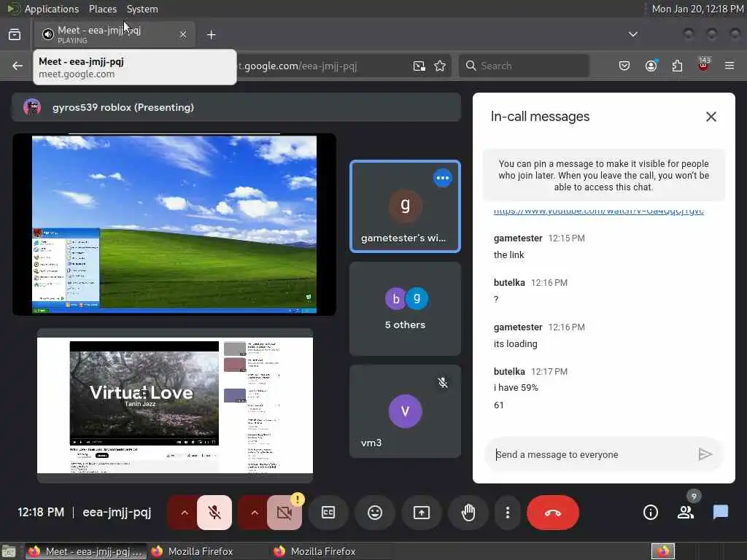Toggle the chat panel icon
747x560 pixels.
[720, 513]
